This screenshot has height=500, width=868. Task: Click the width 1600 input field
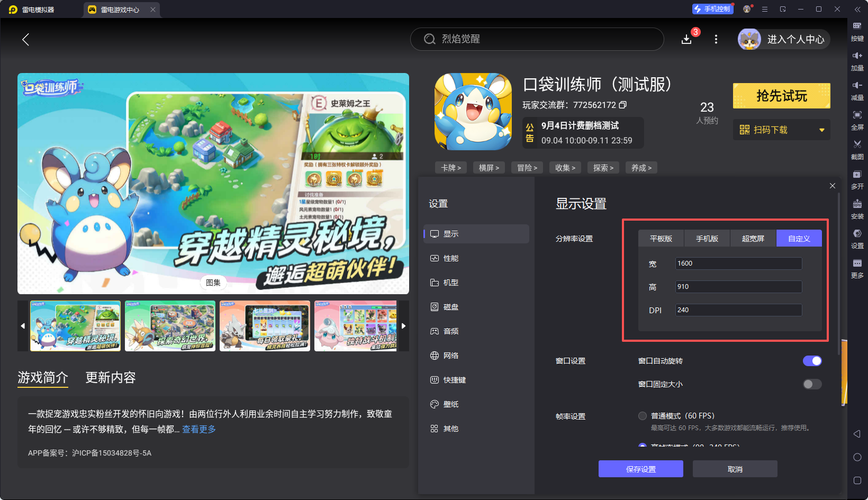[x=739, y=263]
